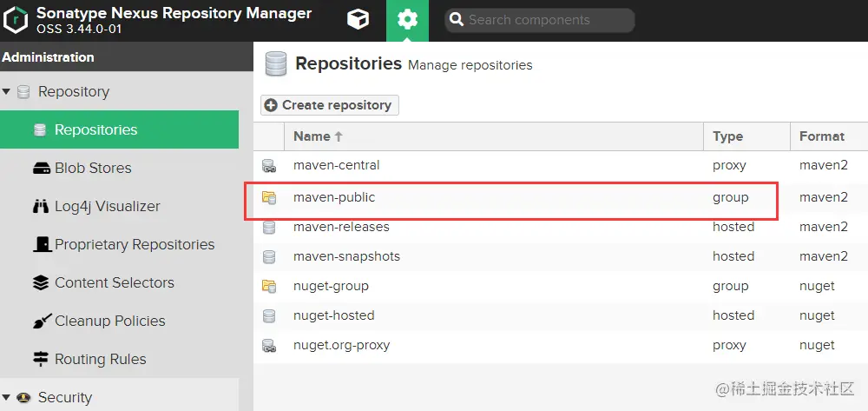Sort by the Name column header
Viewport: 868px width, 411px height.
click(x=494, y=136)
